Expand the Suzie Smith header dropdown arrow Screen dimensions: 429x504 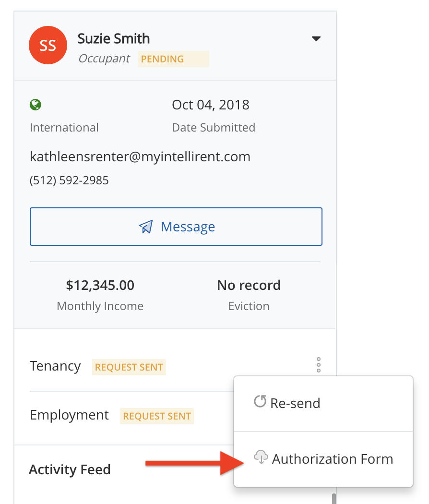tap(316, 39)
